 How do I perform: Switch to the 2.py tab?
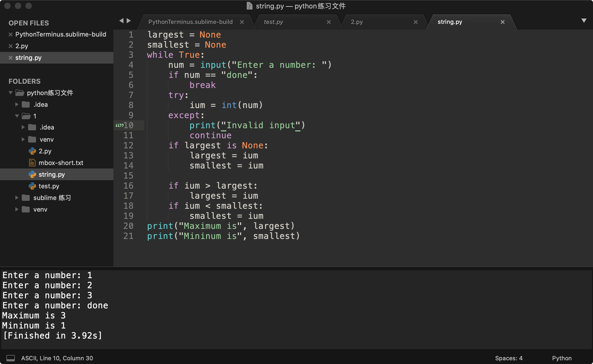click(357, 22)
